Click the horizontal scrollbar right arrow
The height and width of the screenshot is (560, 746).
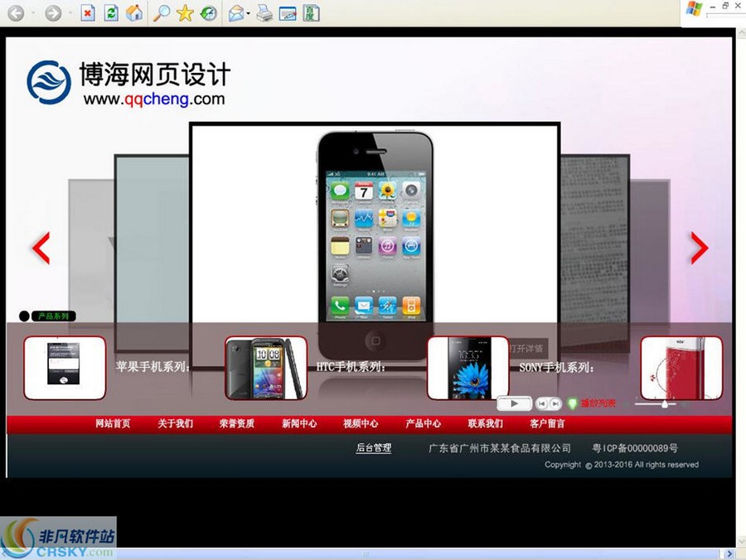pos(729,554)
